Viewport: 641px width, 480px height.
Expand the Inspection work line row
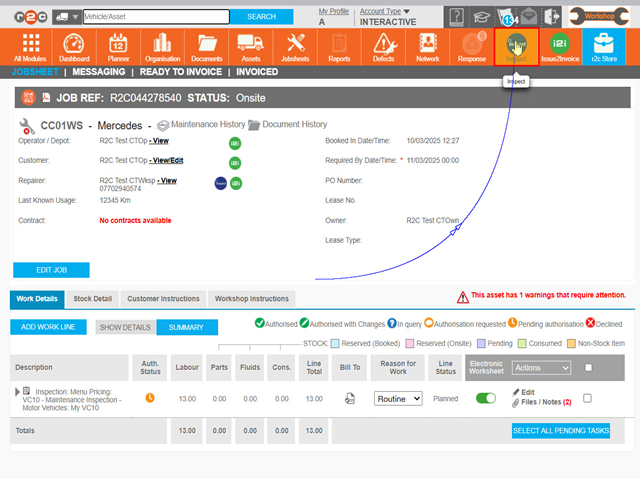[17, 392]
